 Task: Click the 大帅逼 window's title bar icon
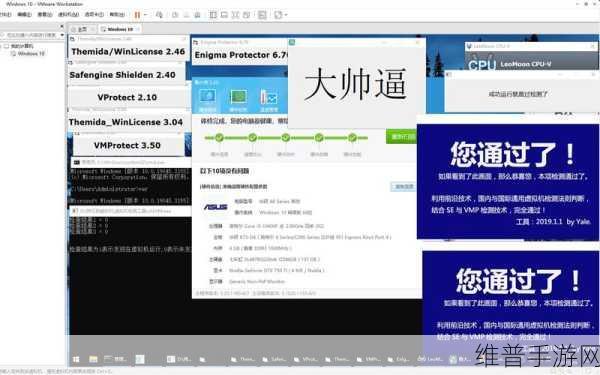coord(292,42)
